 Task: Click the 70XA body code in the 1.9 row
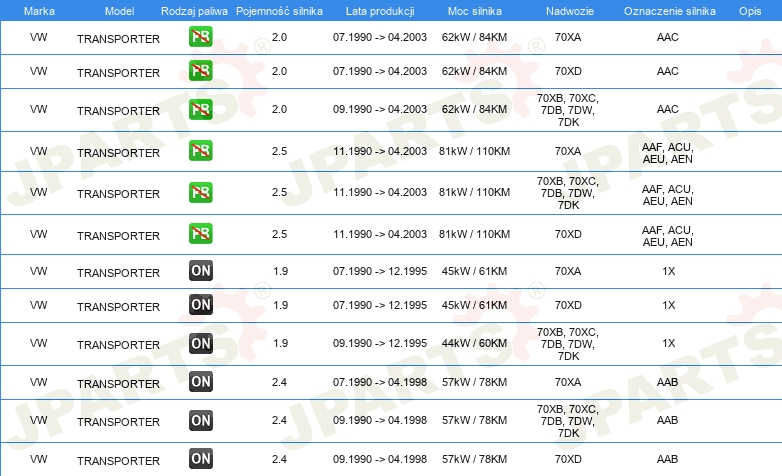[x=568, y=271]
